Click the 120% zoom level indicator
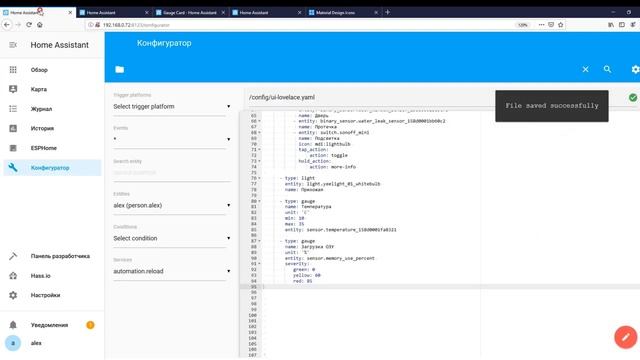The image size is (640, 360). click(x=522, y=25)
